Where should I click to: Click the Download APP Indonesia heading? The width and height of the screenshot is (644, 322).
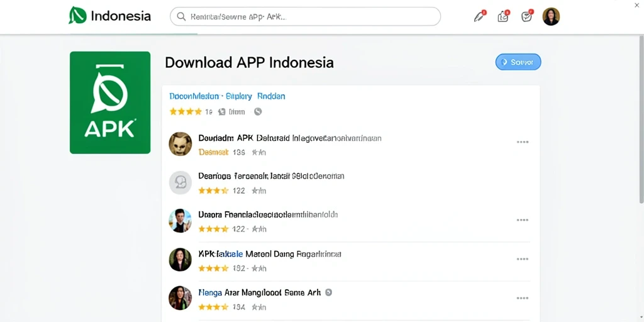[x=249, y=62]
